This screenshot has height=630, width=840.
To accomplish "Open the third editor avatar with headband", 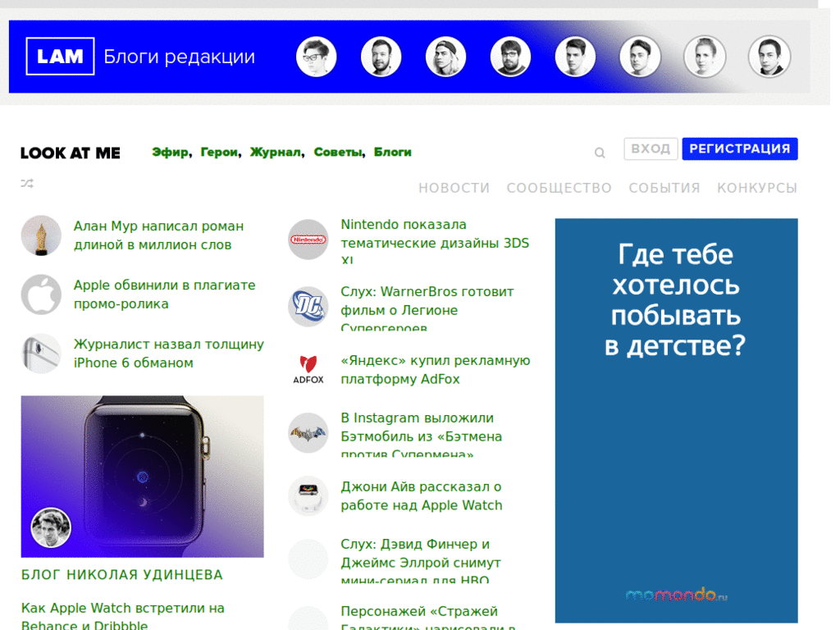I will (445, 57).
